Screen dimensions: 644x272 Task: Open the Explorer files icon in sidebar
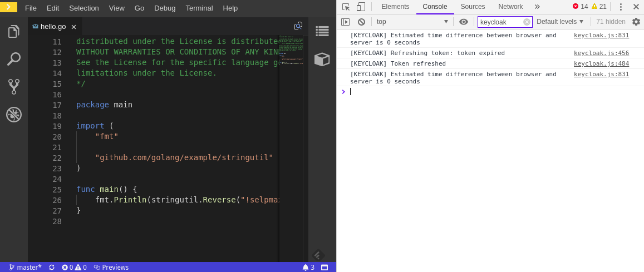tap(14, 31)
